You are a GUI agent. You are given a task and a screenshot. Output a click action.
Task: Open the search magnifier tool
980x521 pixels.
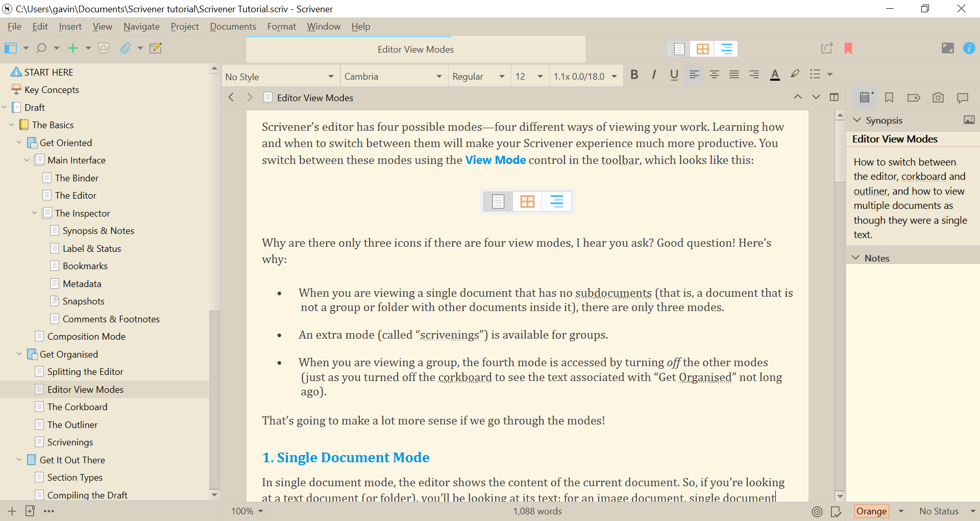pos(41,48)
